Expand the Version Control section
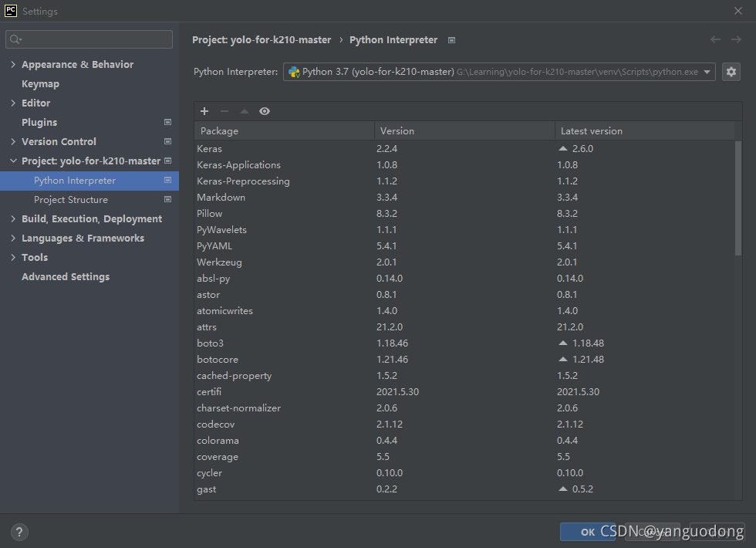Image resolution: width=756 pixels, height=548 pixels. [13, 141]
